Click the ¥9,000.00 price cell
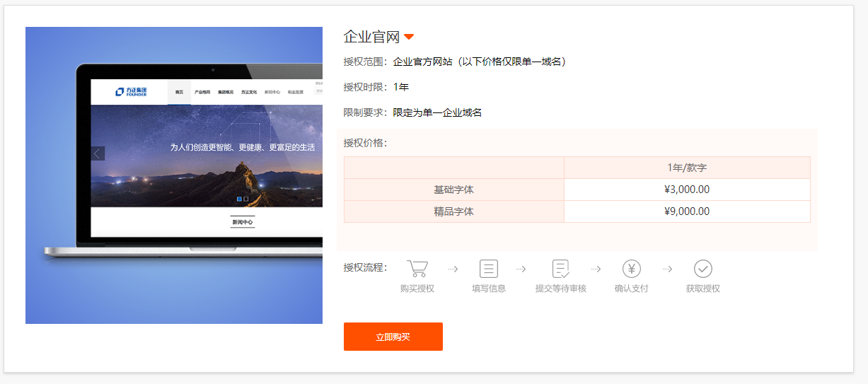The width and height of the screenshot is (868, 384). point(686,211)
